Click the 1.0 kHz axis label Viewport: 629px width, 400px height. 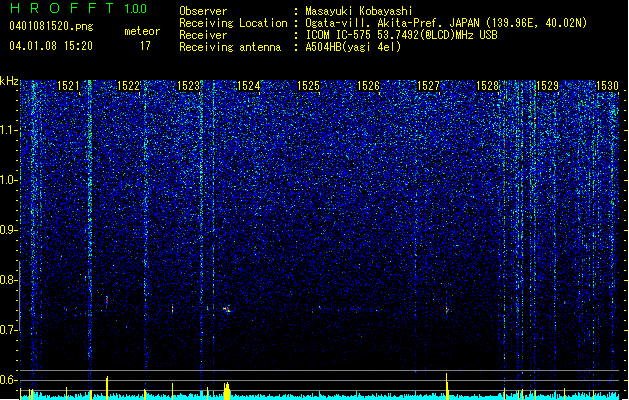point(9,180)
